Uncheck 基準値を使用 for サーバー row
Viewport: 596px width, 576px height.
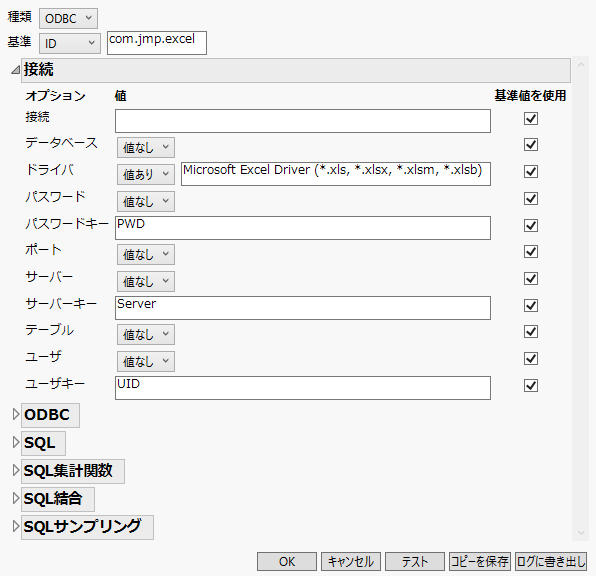[531, 279]
